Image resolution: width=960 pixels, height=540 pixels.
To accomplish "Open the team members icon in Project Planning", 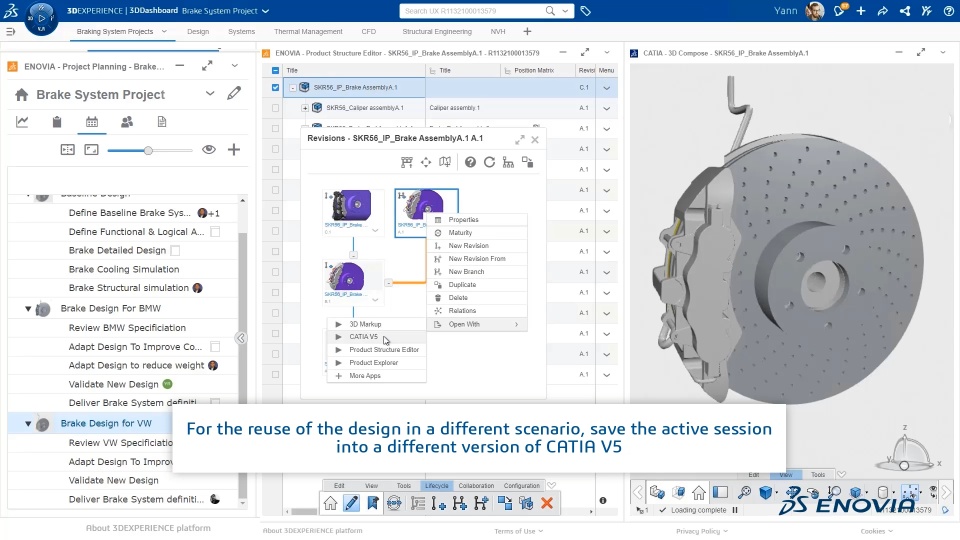I will coord(127,122).
